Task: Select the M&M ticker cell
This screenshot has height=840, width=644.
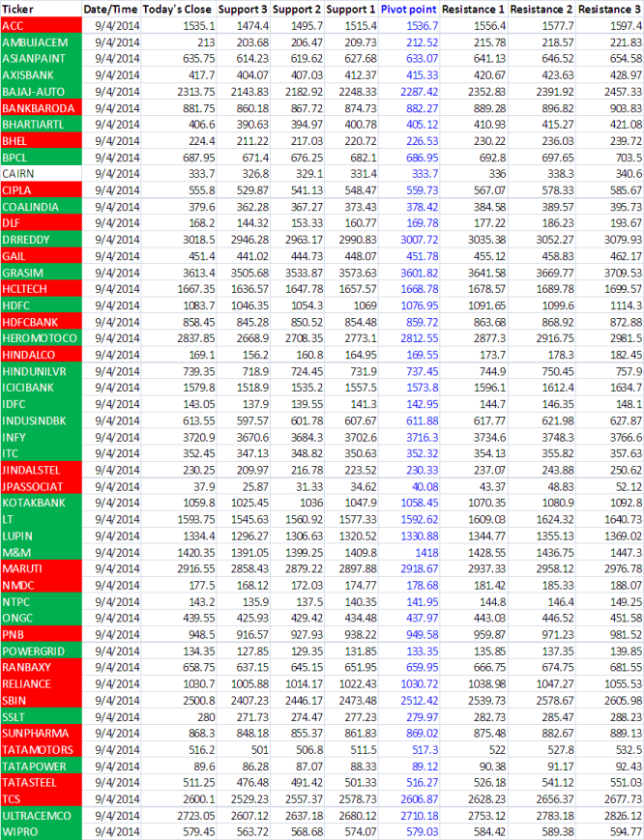Action: [x=42, y=552]
